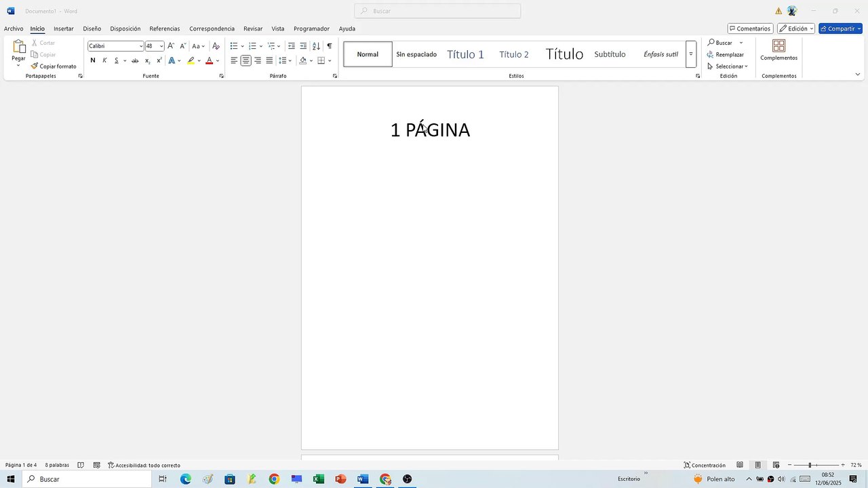The width and height of the screenshot is (868, 488).
Task: Open Excel from Windows taskbar
Action: coord(318,479)
